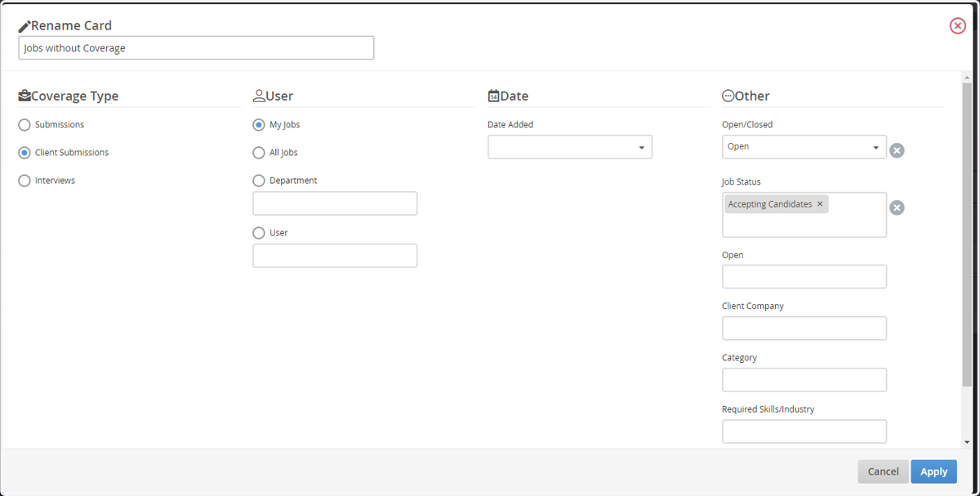Select the Submissions coverage type

point(24,125)
